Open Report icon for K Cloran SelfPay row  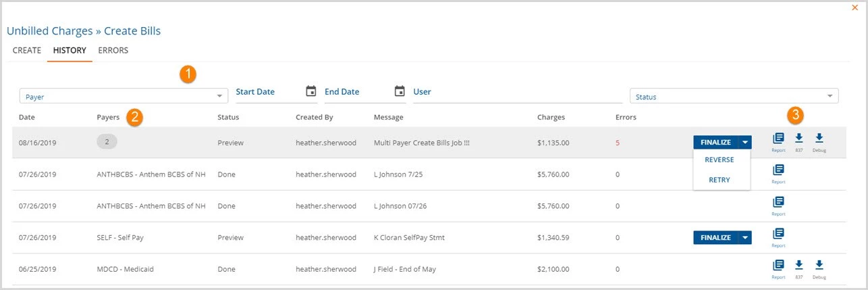pyautogui.click(x=778, y=233)
